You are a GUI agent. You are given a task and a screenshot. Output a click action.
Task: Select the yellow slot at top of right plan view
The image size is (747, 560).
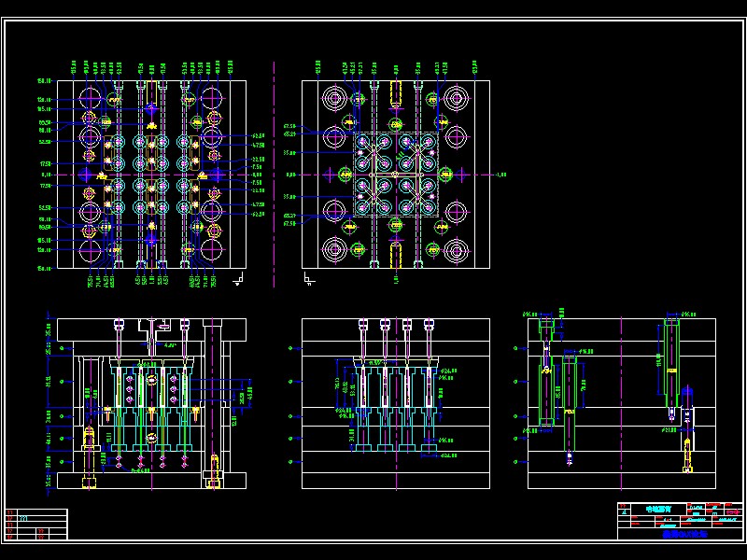(396, 94)
